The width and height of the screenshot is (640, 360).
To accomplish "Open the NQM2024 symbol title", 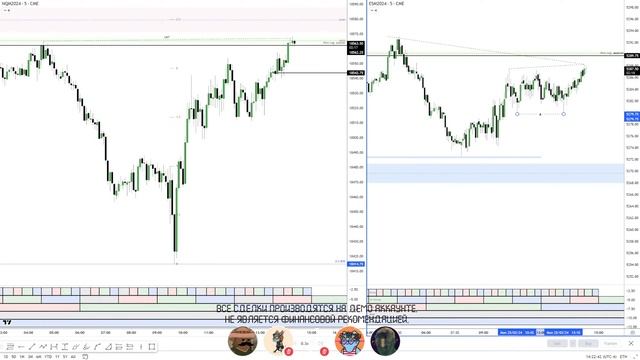I will tap(20, 4).
